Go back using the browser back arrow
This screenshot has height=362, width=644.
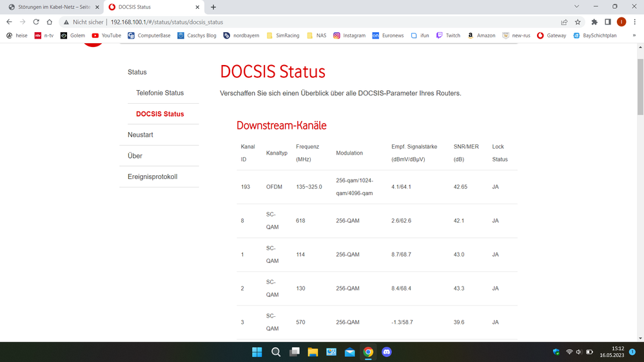[x=9, y=22]
